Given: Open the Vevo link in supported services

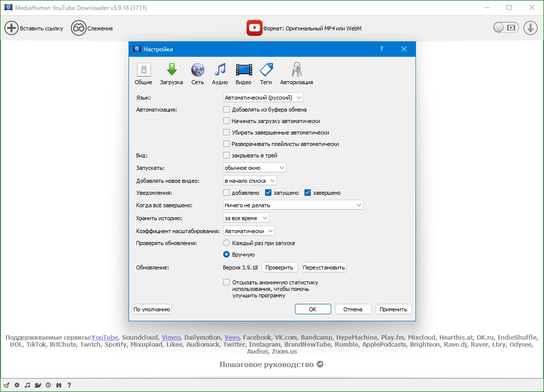Looking at the screenshot, I should (x=232, y=337).
